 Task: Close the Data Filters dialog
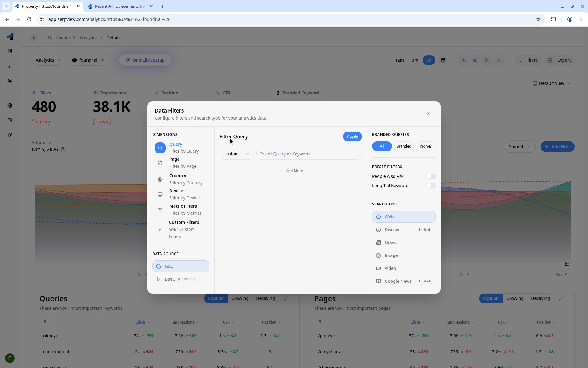point(428,114)
